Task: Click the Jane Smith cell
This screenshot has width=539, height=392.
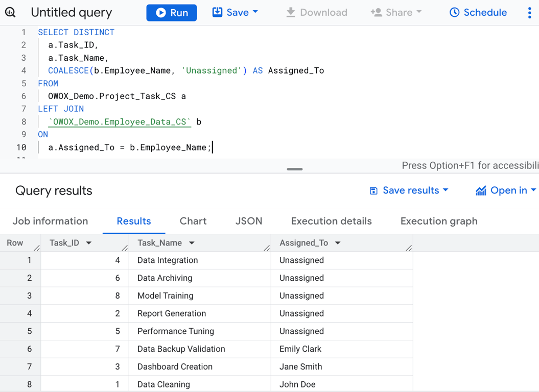Action: (x=342, y=366)
